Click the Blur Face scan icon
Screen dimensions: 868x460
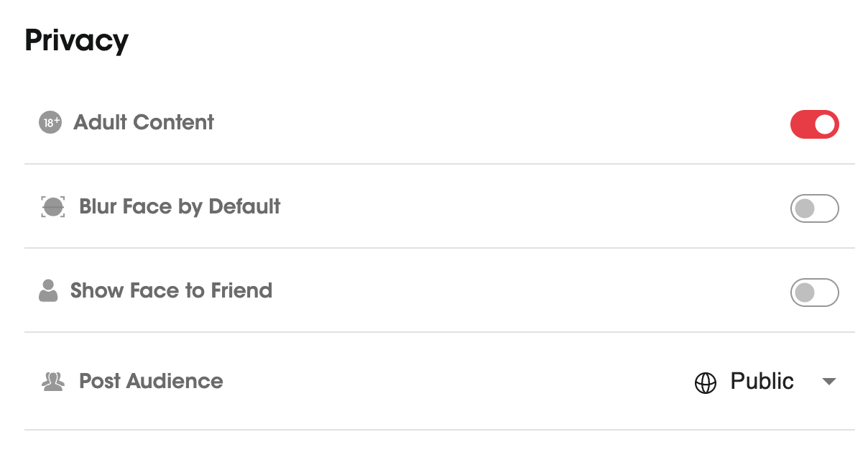coord(53,207)
